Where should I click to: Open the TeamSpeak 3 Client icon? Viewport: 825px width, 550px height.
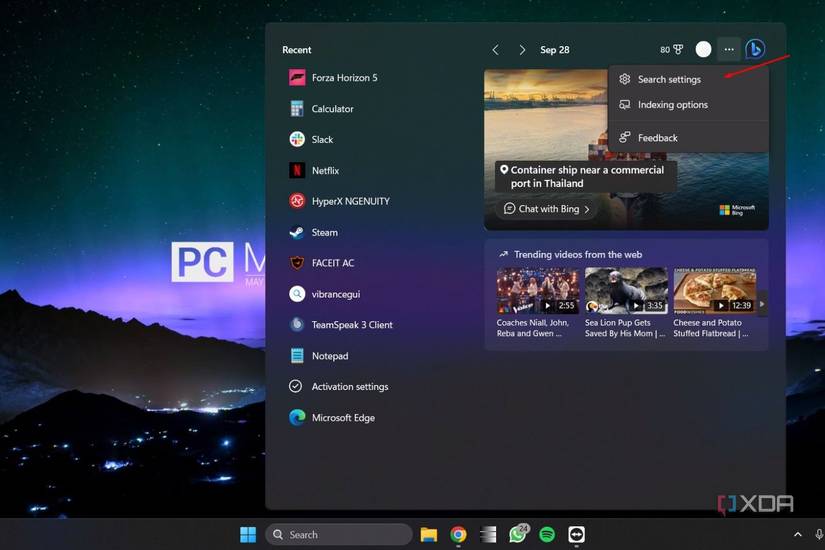297,325
